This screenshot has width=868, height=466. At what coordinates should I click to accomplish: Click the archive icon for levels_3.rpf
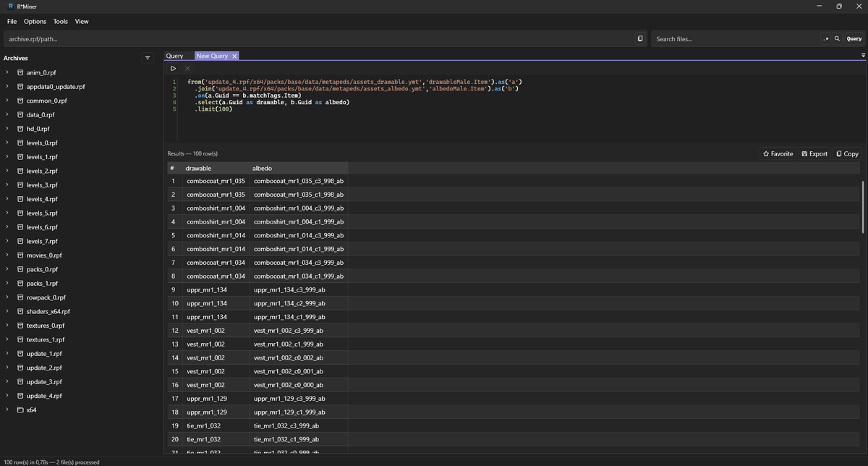tap(20, 185)
